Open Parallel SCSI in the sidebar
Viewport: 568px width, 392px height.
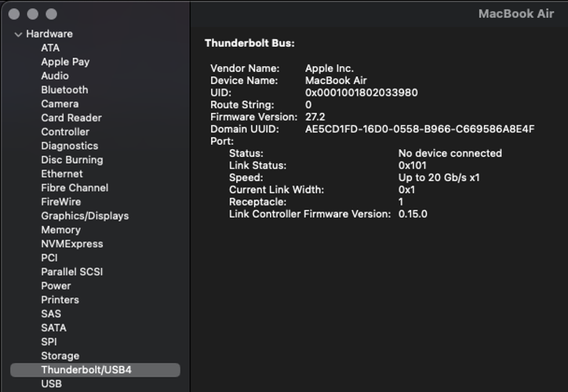(72, 272)
